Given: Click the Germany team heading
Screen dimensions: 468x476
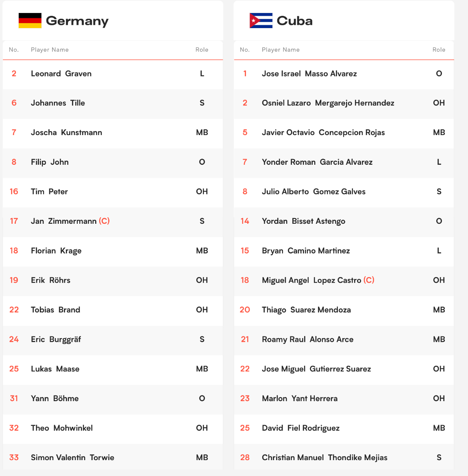Looking at the screenshot, I should click(77, 21).
